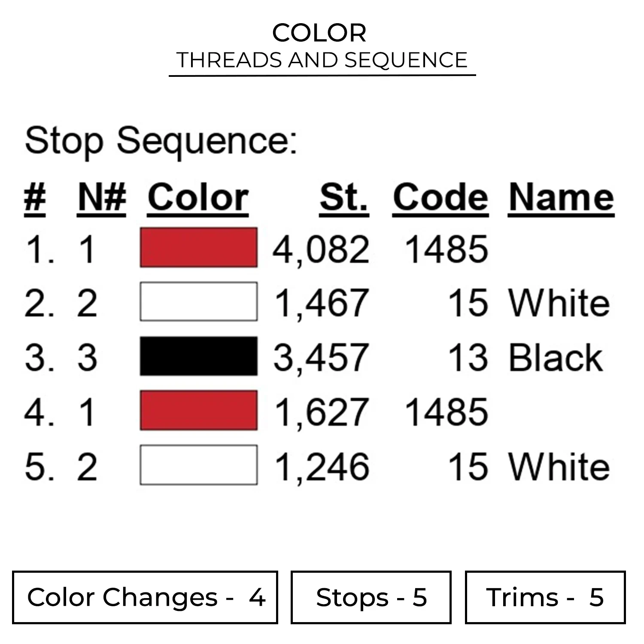Click the red swatch in row 4
The image size is (644, 644).
click(x=198, y=411)
